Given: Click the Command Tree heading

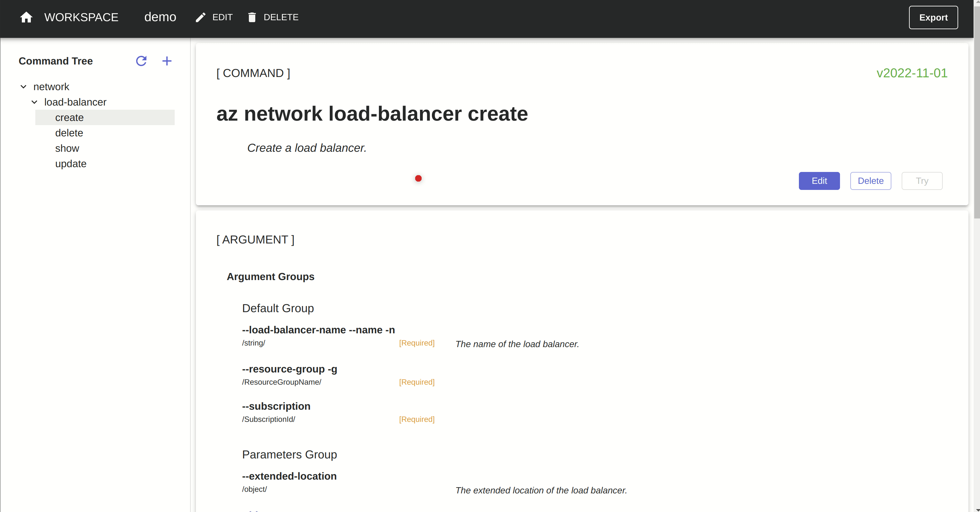Looking at the screenshot, I should click(56, 61).
